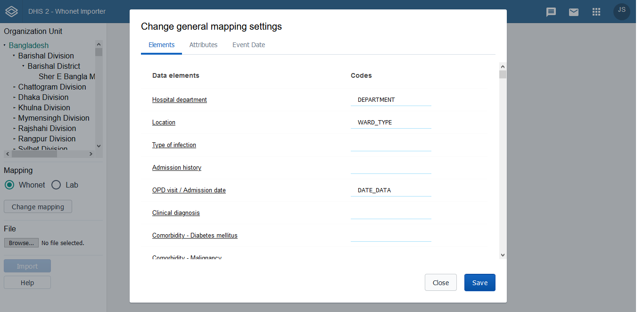The height and width of the screenshot is (312, 644).
Task: Expand the Khulna Division node
Action: (14, 108)
